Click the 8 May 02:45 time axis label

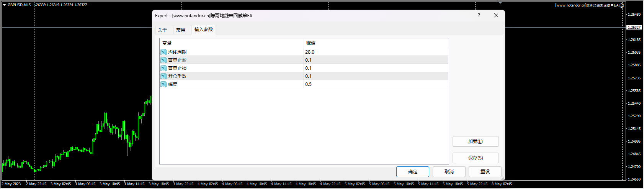pos(502,184)
